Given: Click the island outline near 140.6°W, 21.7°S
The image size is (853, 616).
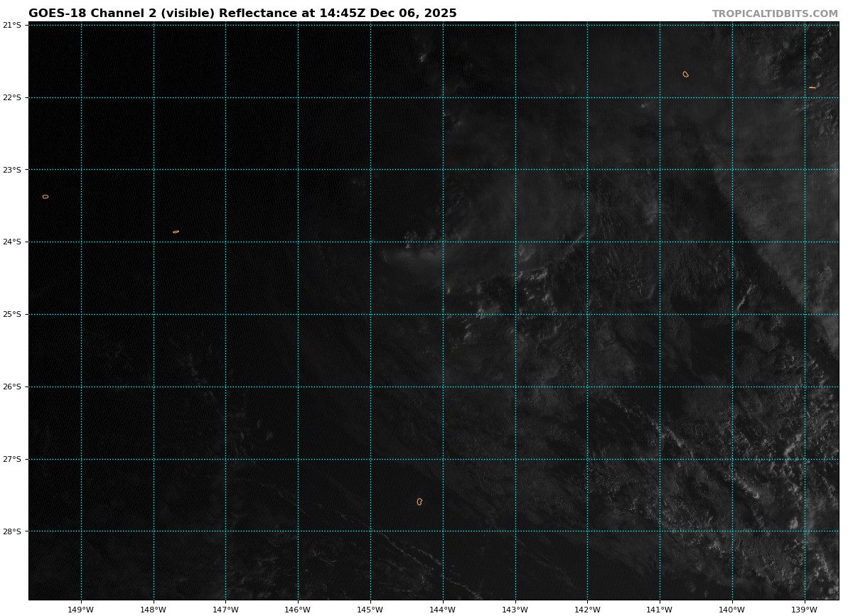Looking at the screenshot, I should click(x=685, y=74).
